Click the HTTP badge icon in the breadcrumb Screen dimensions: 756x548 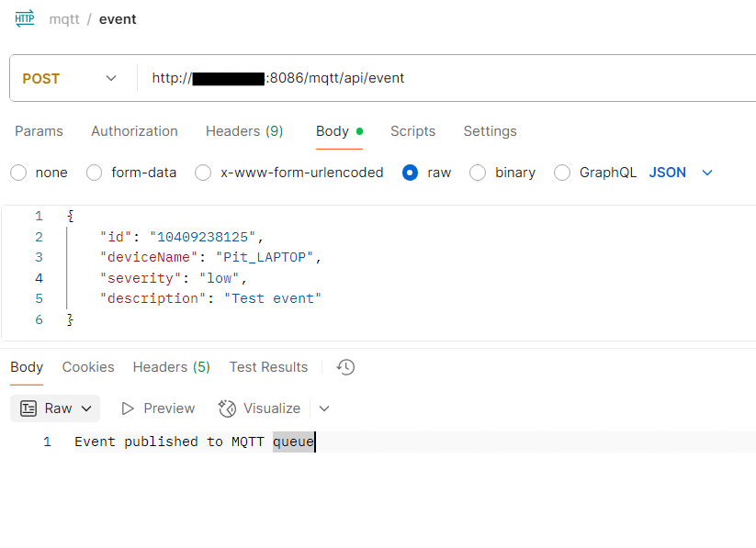24,18
